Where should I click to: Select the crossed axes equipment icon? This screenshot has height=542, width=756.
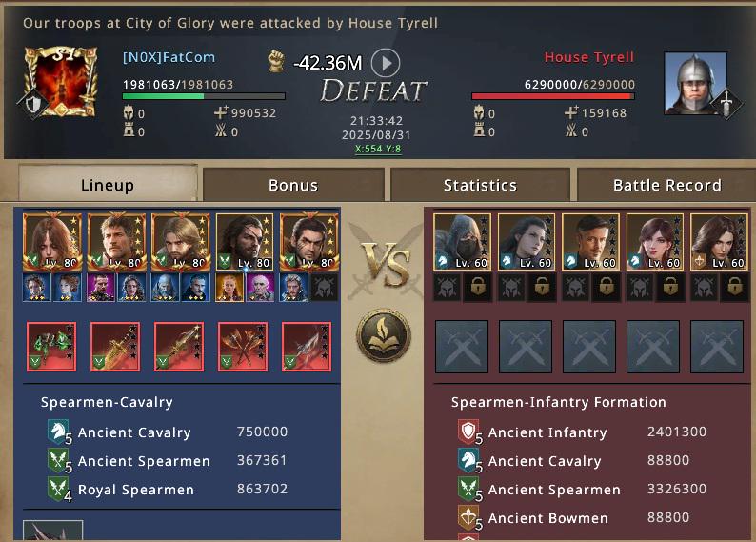pyautogui.click(x=243, y=347)
